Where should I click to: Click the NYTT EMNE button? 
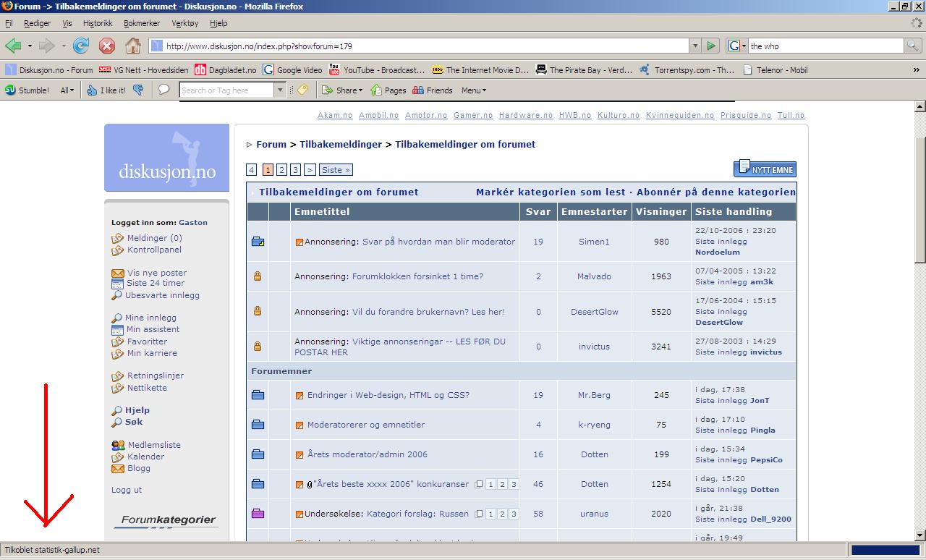(x=765, y=169)
